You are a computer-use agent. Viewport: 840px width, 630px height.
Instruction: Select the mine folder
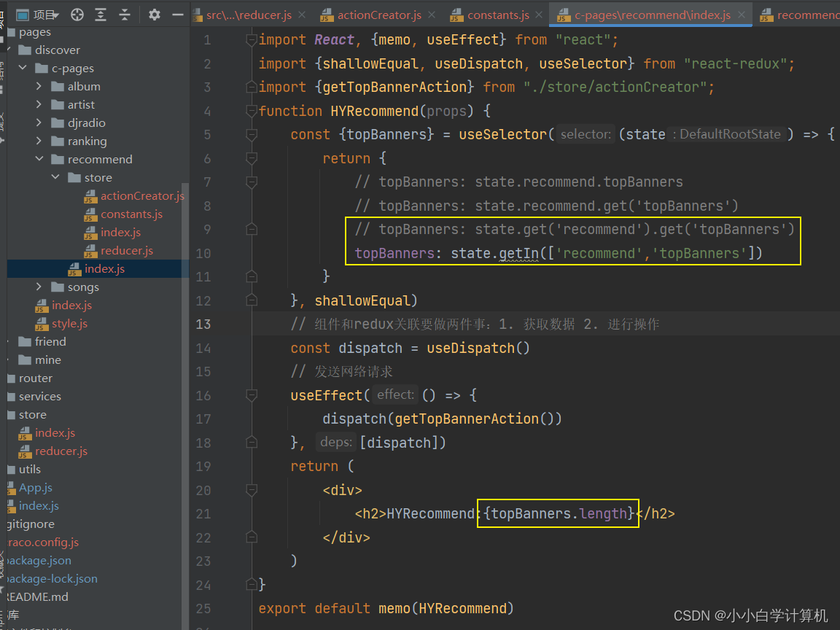click(48, 359)
